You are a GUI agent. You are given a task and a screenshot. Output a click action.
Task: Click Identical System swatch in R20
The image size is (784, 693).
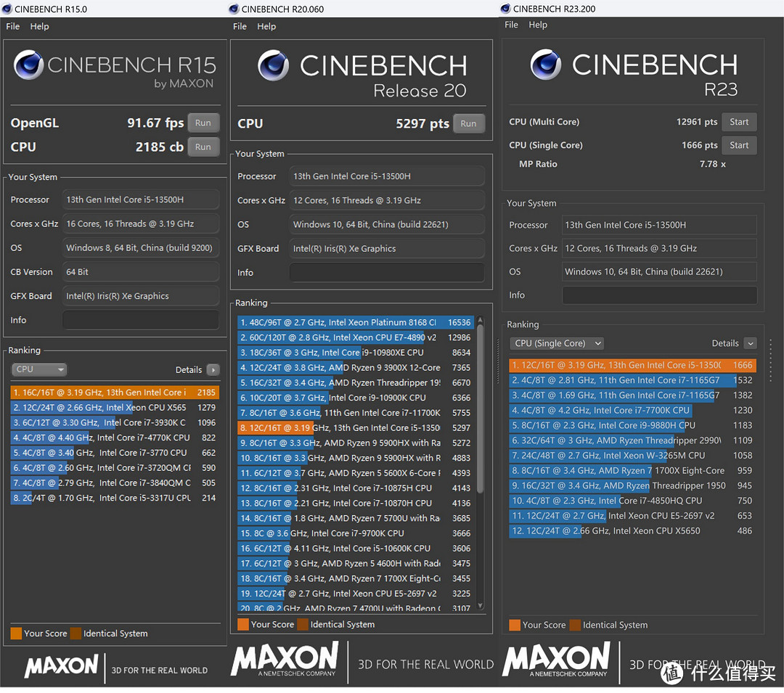tap(302, 625)
